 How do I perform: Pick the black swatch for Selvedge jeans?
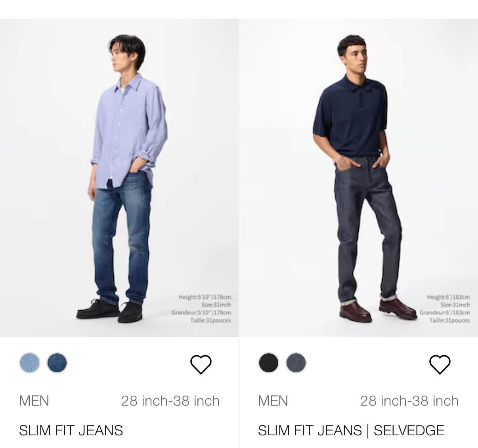[x=269, y=363]
